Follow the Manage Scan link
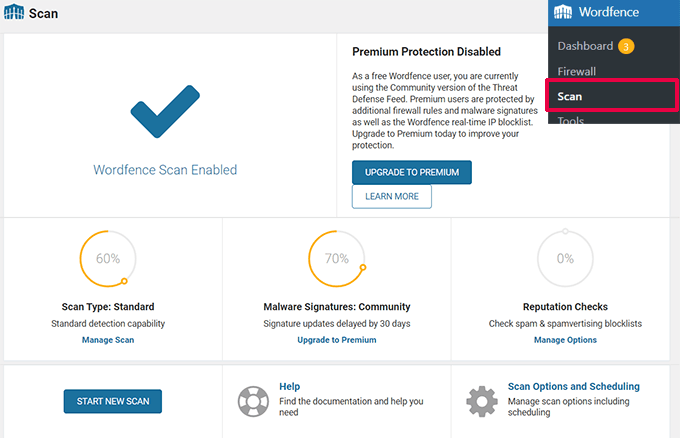This screenshot has width=680, height=438. (108, 340)
